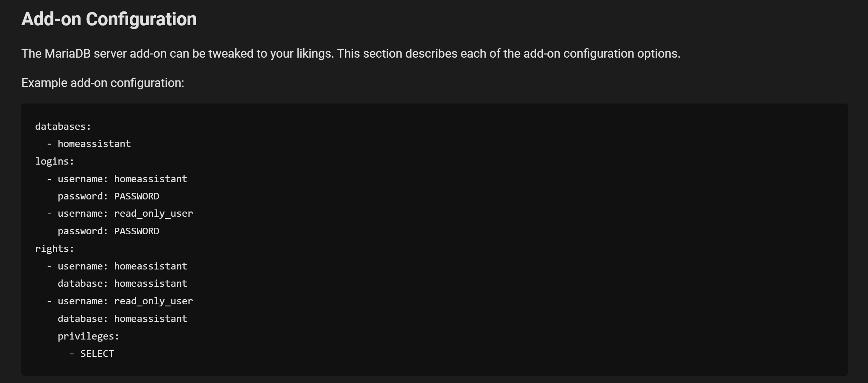
Task: Click the 'logins:' key in code
Action: click(54, 161)
